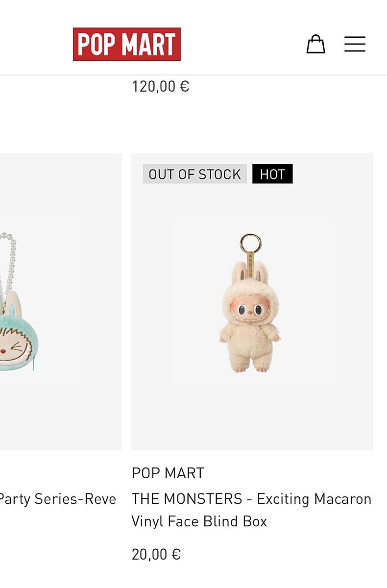Open the turquoise plush pouch product image
The width and height of the screenshot is (387, 588).
(61, 301)
